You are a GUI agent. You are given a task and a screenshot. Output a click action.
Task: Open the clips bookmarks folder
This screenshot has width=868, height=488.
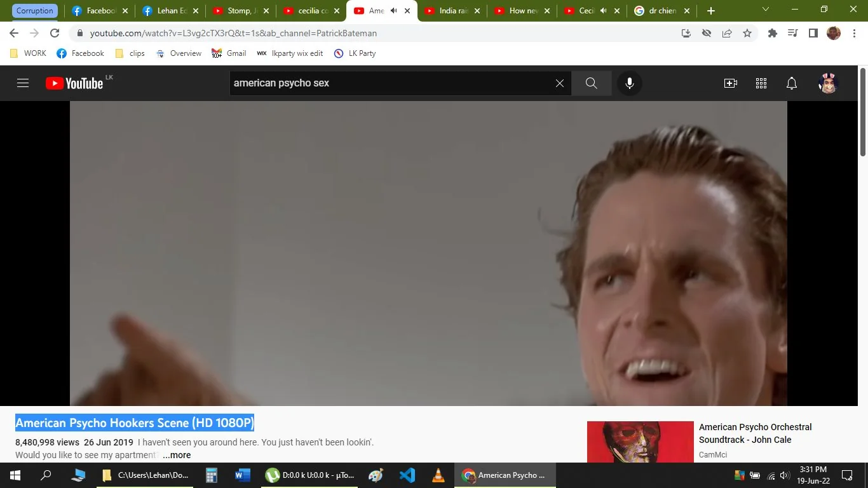130,53
